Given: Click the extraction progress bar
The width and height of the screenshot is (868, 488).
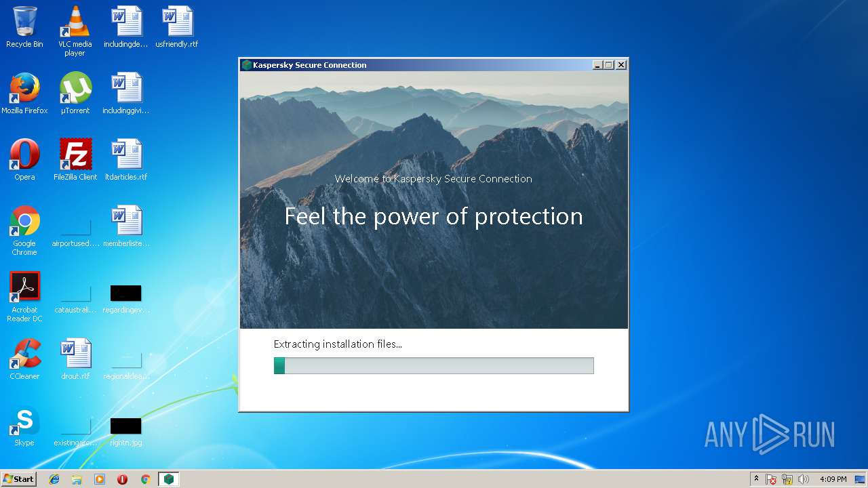Looking at the screenshot, I should click(x=434, y=366).
